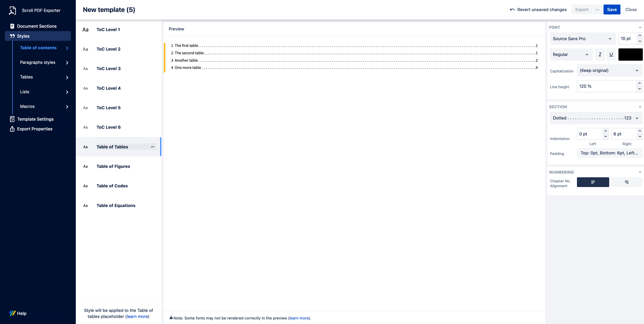Select the Italic formatting icon
The height and width of the screenshot is (324, 644).
click(600, 54)
